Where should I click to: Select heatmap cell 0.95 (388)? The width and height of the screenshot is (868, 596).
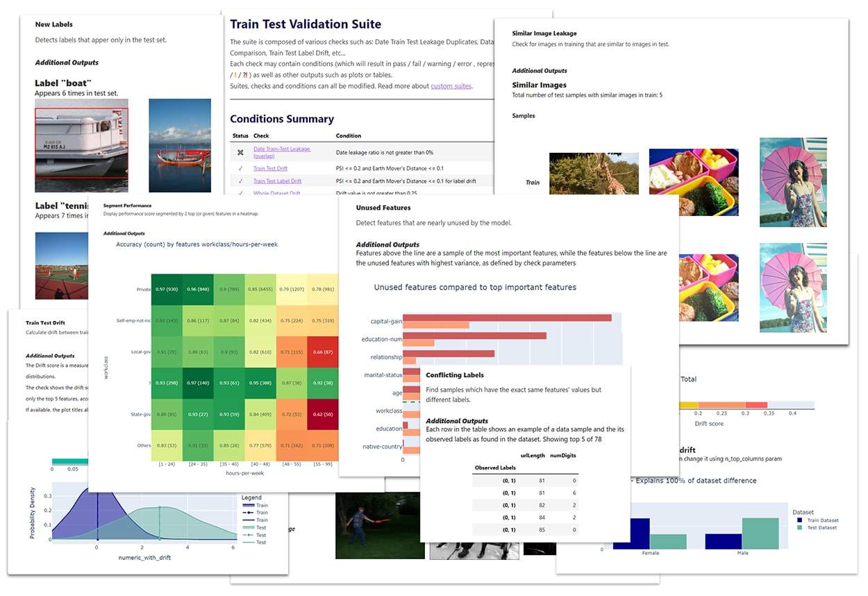coord(260,384)
